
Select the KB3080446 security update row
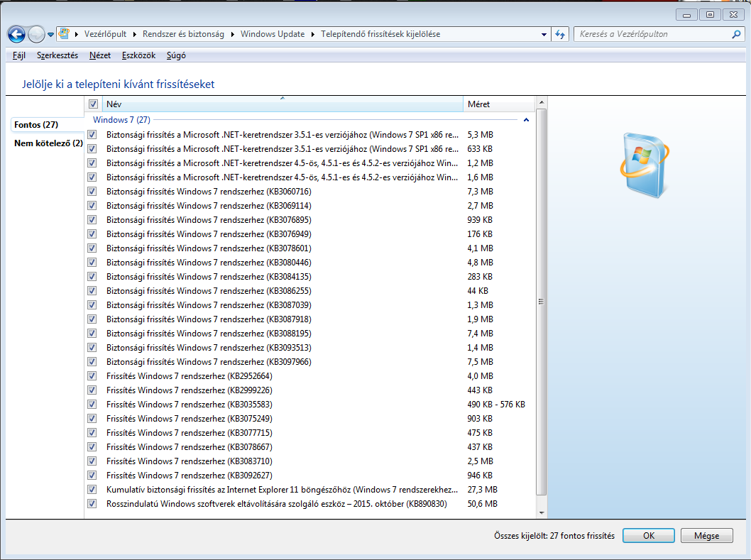[x=309, y=263]
